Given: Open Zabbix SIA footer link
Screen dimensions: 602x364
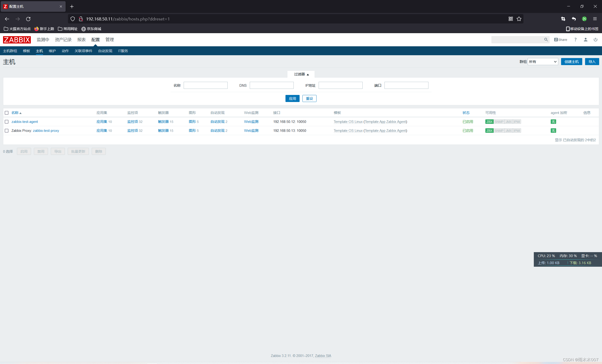Looking at the screenshot, I should pyautogui.click(x=323, y=356).
